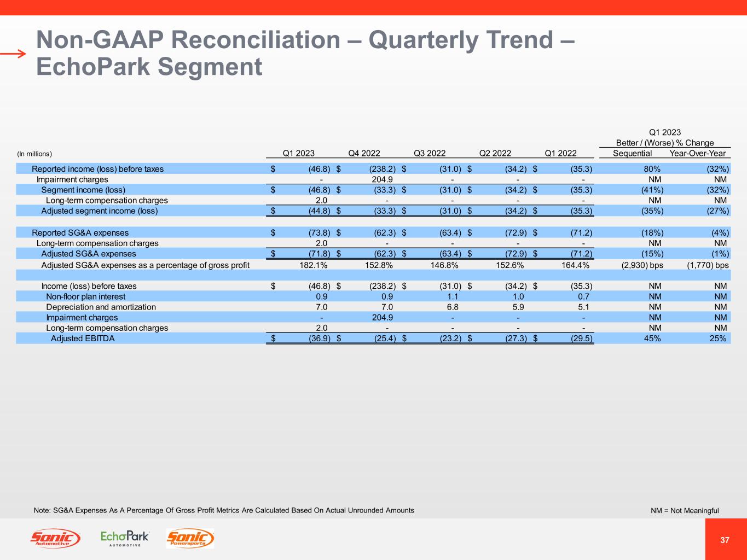Click the 164.4% value for Q1 2022
This screenshot has height=560, width=747.
coord(576,265)
